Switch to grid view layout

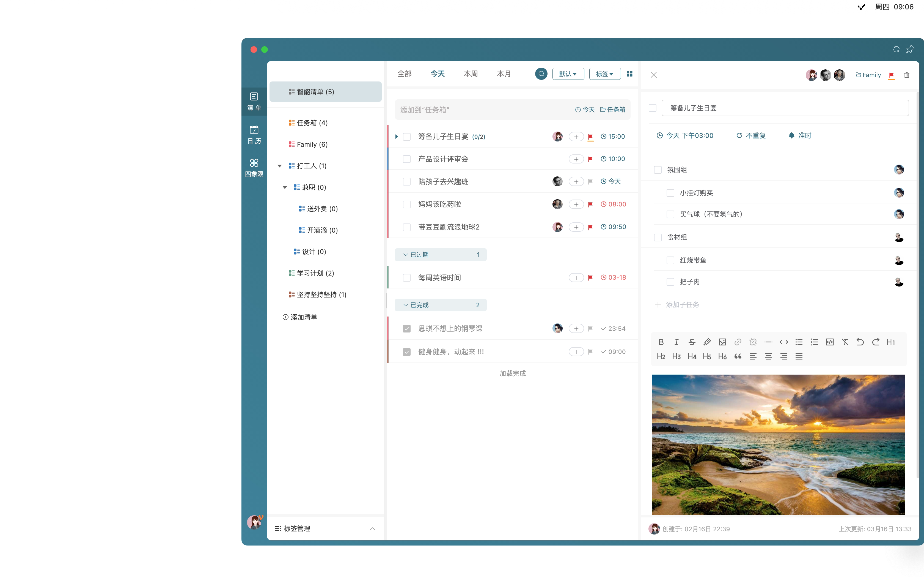(x=630, y=74)
